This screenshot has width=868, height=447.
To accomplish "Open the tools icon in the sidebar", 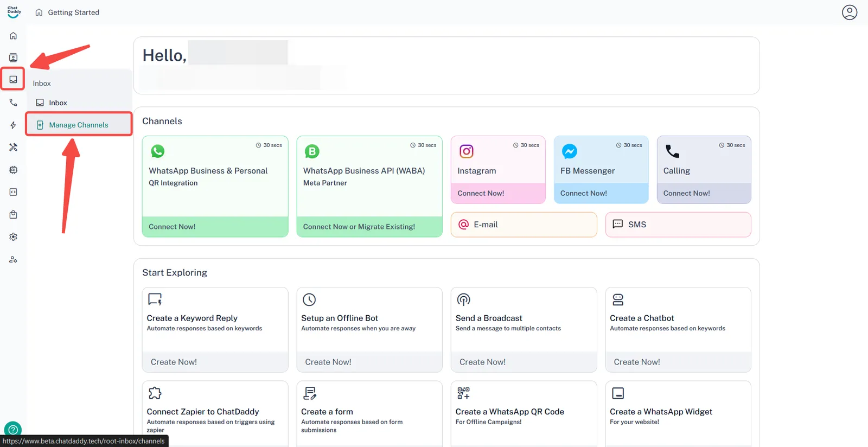I will [x=13, y=148].
